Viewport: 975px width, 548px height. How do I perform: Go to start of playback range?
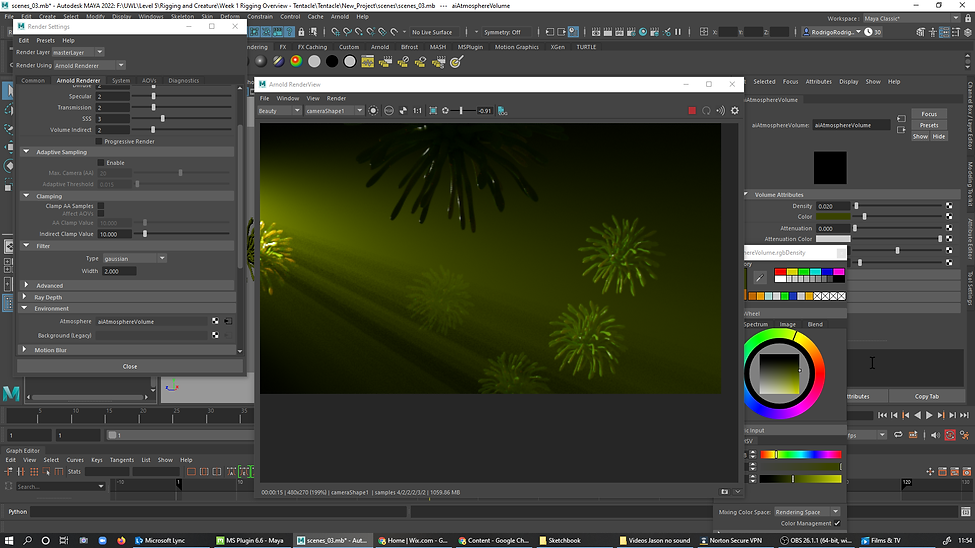882,415
